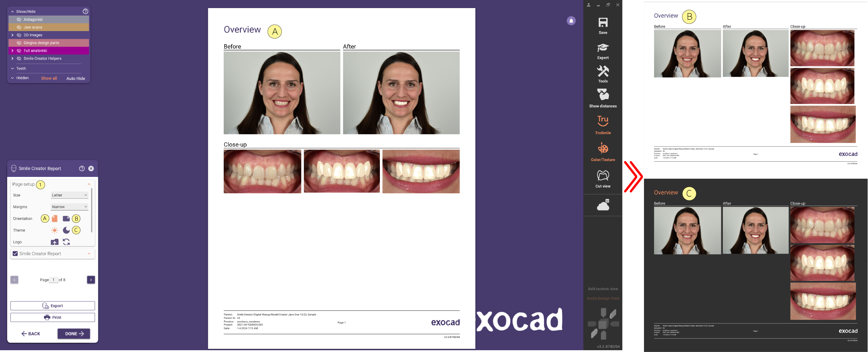Go to previous report page arrow
868x352 pixels.
(14, 280)
